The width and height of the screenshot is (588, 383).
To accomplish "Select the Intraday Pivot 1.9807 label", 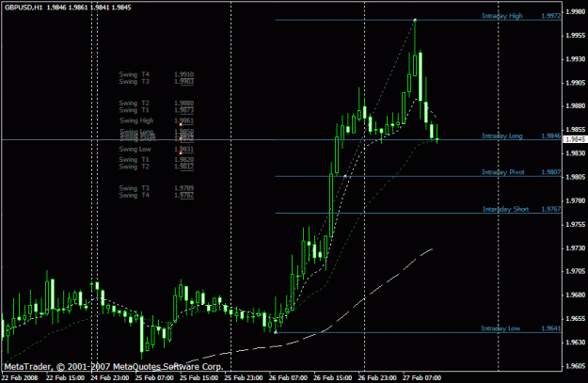I will pyautogui.click(x=521, y=172).
